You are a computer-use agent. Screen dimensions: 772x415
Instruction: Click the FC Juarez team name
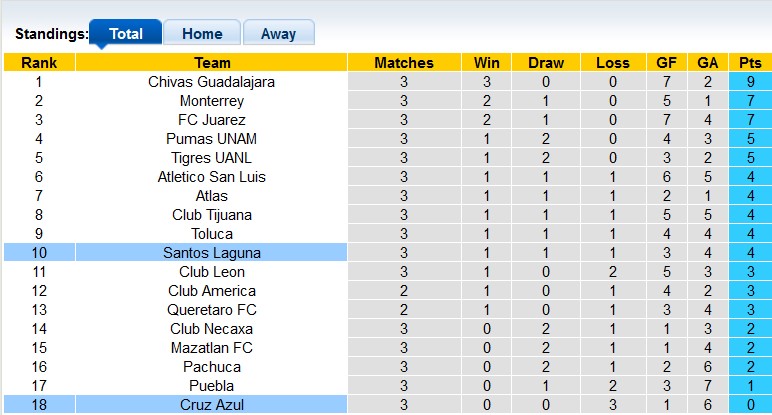[212, 120]
